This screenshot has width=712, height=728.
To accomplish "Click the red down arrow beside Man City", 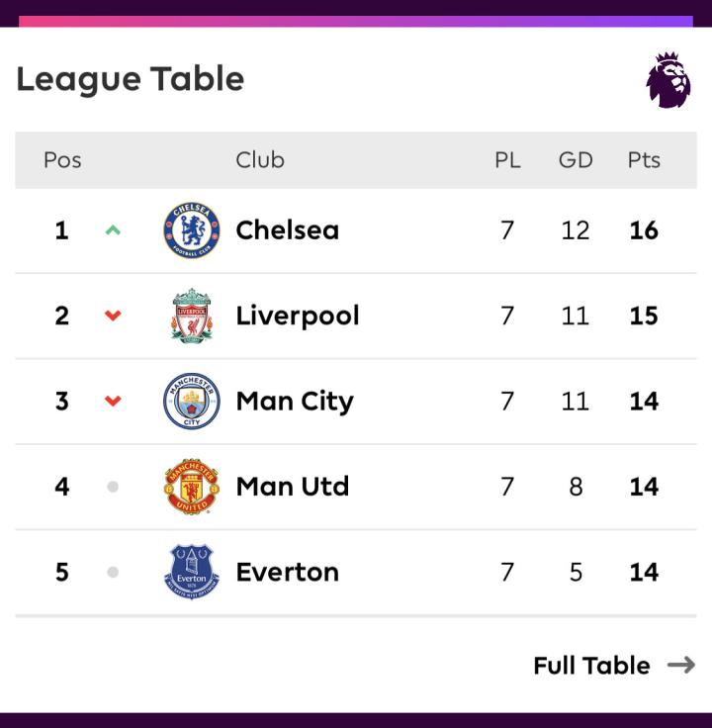I will click(113, 401).
